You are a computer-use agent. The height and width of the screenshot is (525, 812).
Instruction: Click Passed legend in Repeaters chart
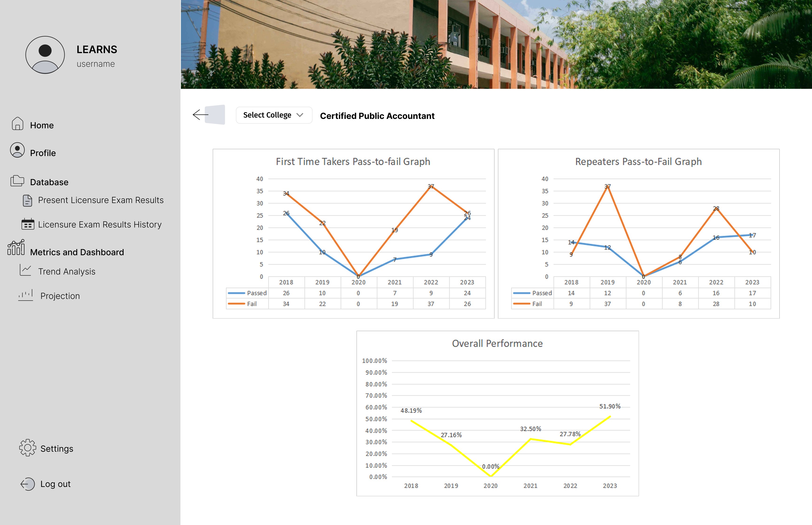click(x=533, y=293)
